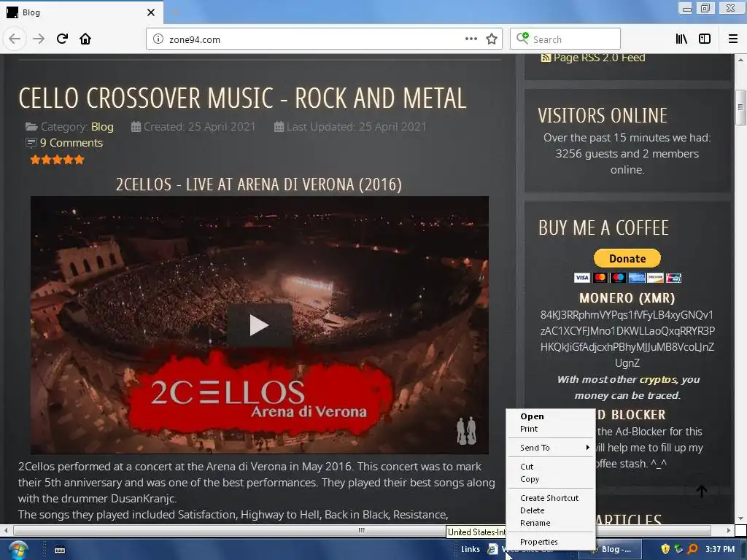Choose Print from the context menu

click(x=551, y=429)
